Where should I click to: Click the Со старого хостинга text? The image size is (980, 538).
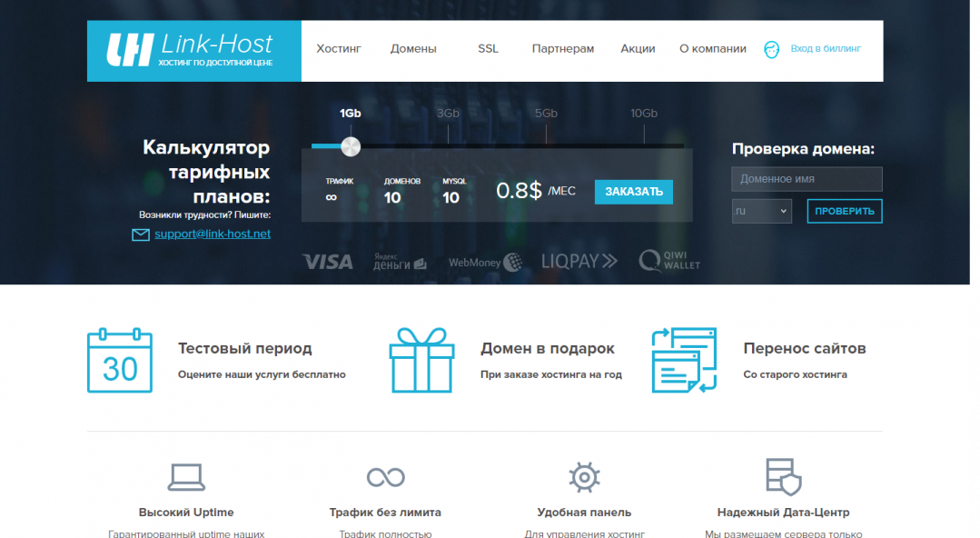[795, 374]
